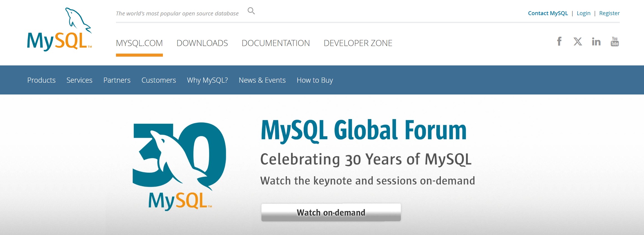Click 'Watch the keynote and sessions on-demand' text
Viewport: 644px width, 235px height.
368,181
